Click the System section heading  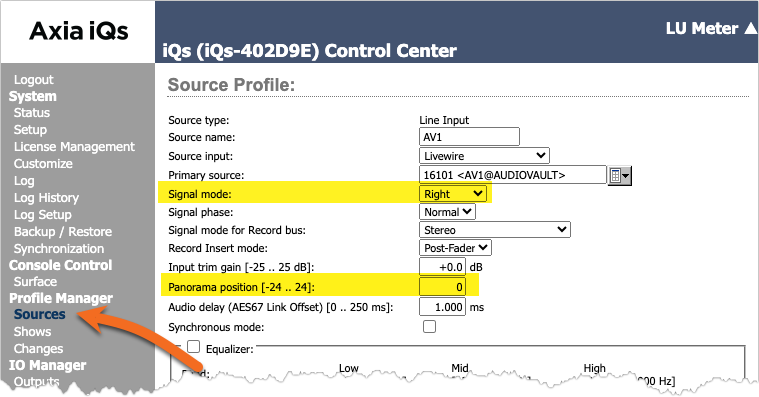tap(32, 96)
